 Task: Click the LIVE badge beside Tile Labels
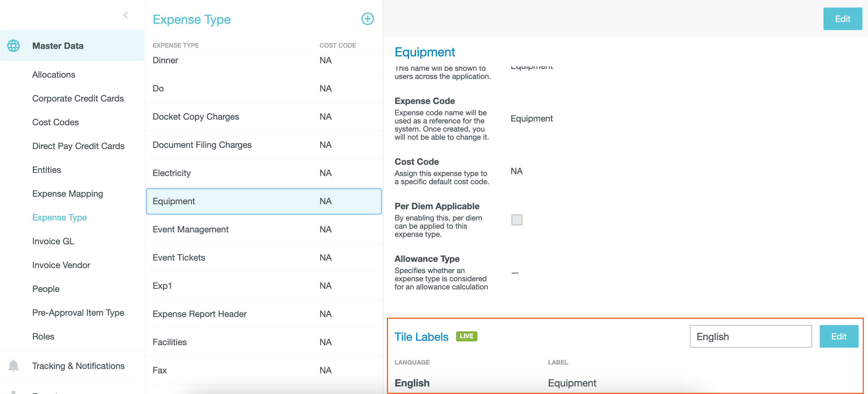466,336
